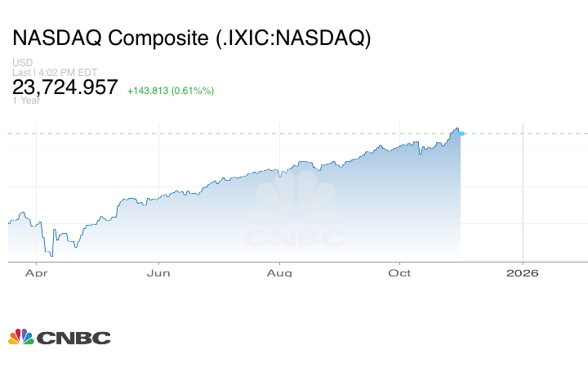Click the 2026 label on the time axis

click(523, 273)
